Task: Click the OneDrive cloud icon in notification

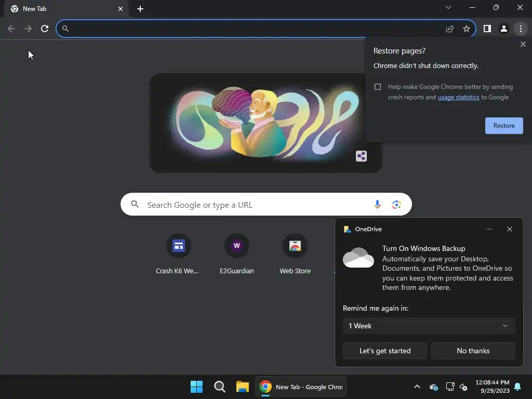Action: 358,258
